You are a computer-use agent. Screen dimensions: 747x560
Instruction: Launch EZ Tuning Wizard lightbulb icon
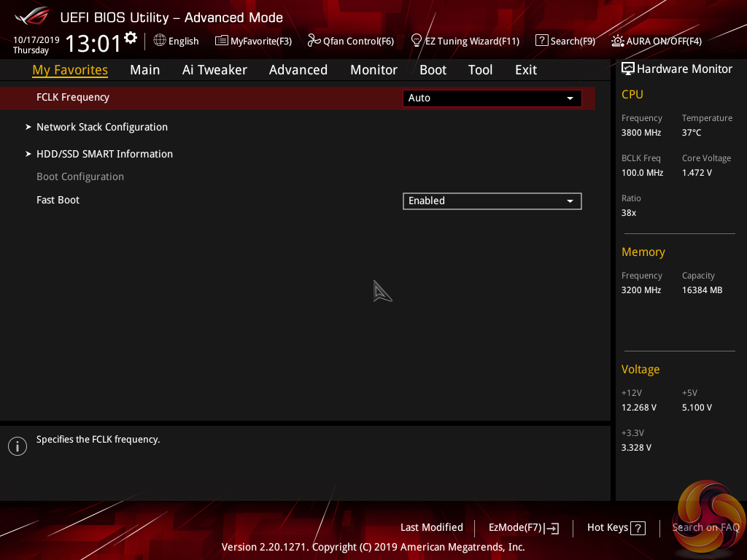(417, 40)
